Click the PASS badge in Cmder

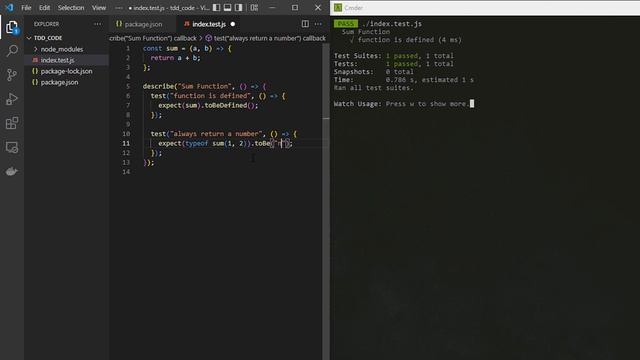[x=346, y=24]
